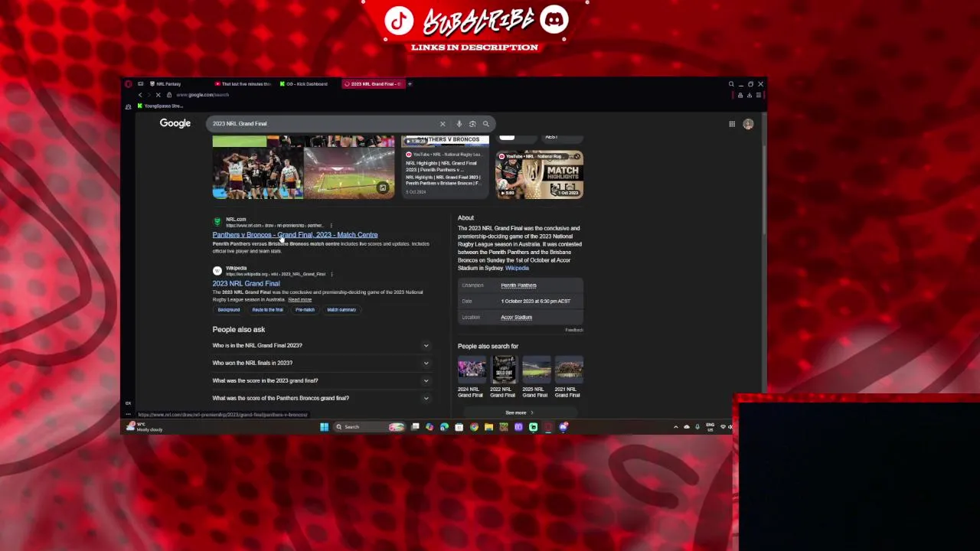Open the Accor Stadium location link
Viewport: 980px width, 551px height.
pos(516,318)
